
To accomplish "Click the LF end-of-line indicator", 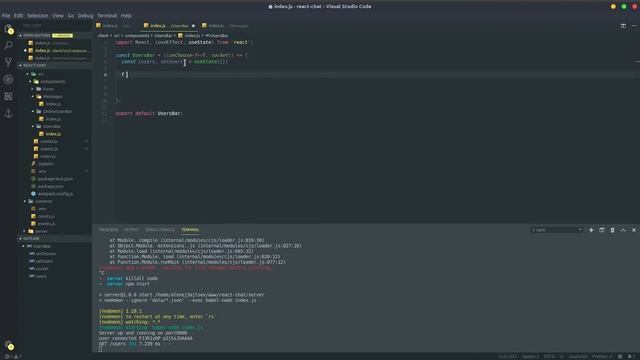I will 561,356.
